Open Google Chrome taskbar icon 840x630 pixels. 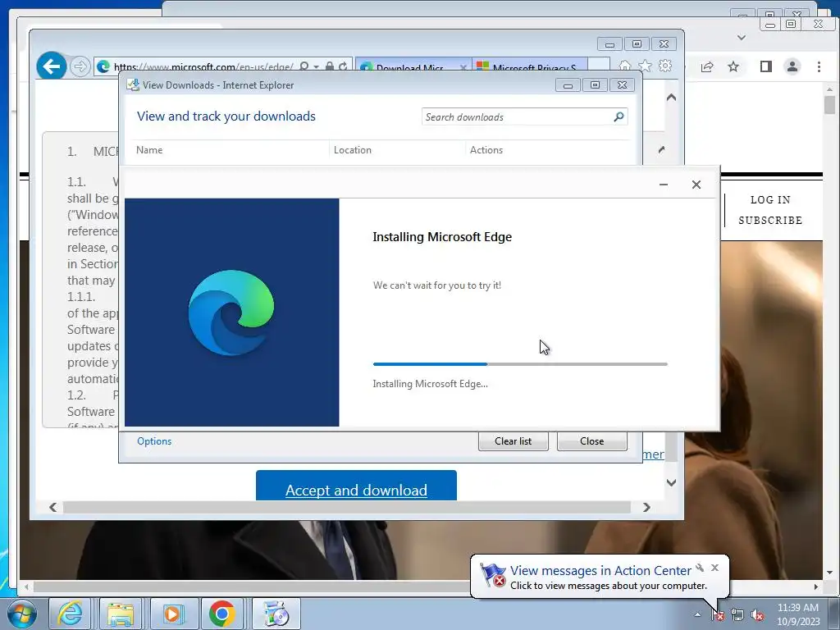click(221, 614)
